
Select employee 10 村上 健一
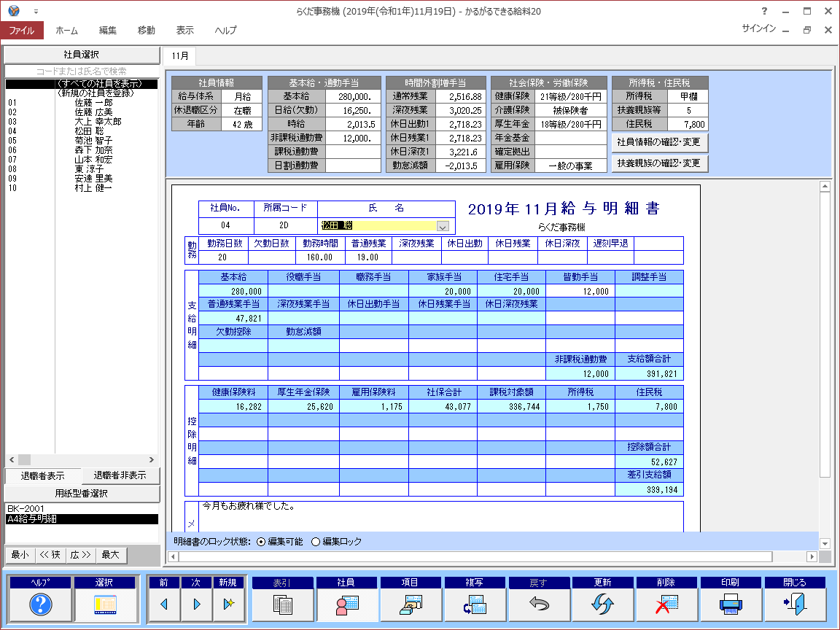click(82, 188)
